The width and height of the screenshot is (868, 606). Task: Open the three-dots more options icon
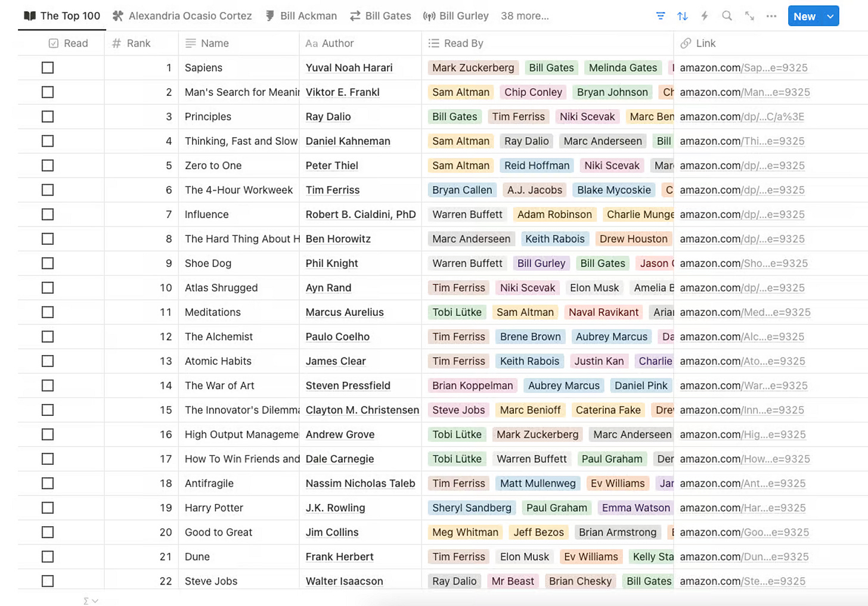point(771,16)
